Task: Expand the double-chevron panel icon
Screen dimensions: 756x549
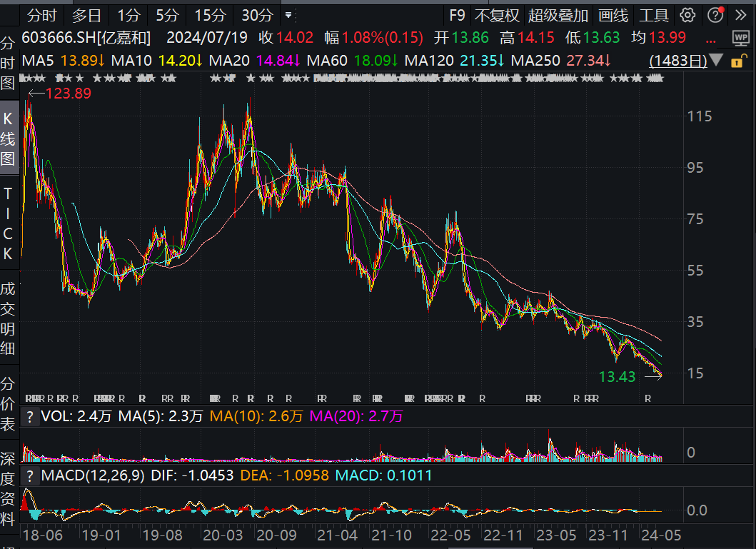Action: pos(741,16)
